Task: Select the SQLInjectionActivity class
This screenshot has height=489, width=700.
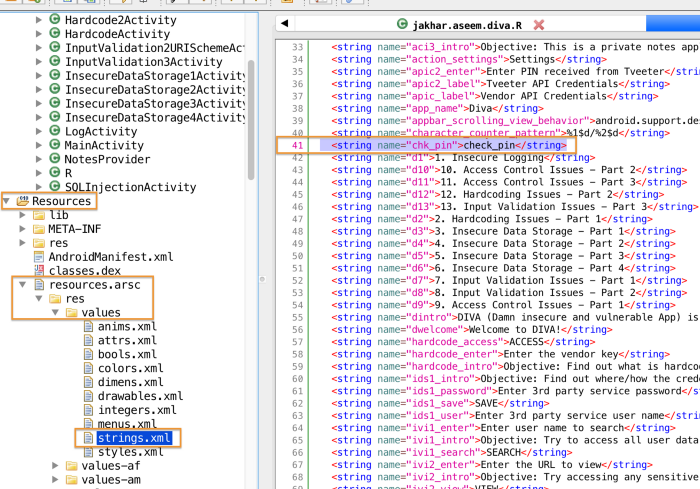Action: pyautogui.click(x=130, y=187)
